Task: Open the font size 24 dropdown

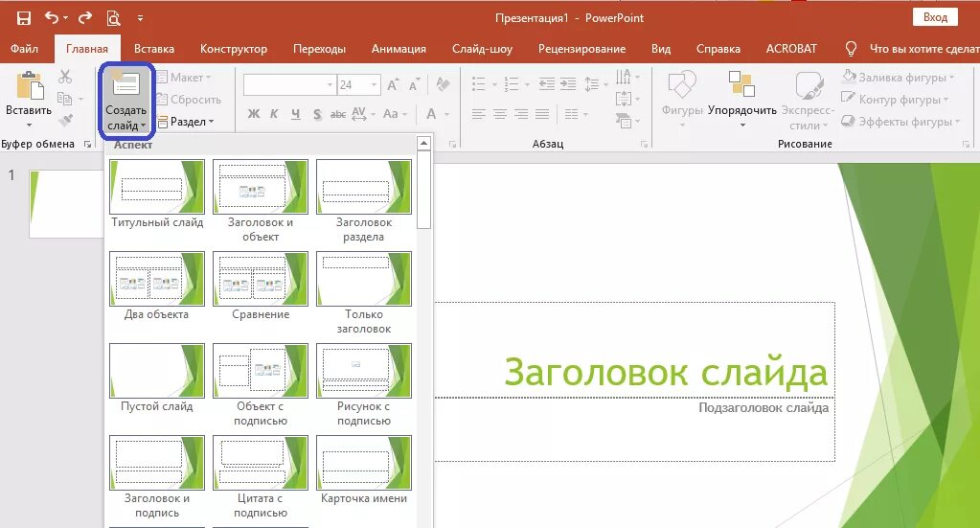Action: click(374, 85)
